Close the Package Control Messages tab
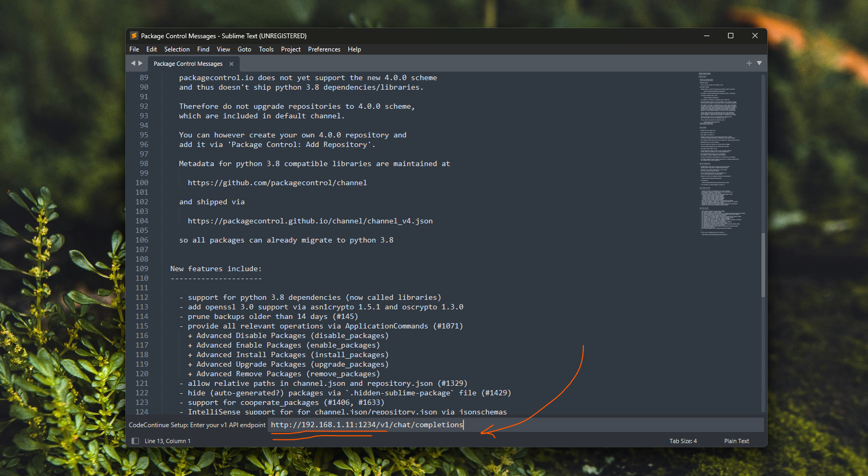The width and height of the screenshot is (868, 476). coord(231,64)
